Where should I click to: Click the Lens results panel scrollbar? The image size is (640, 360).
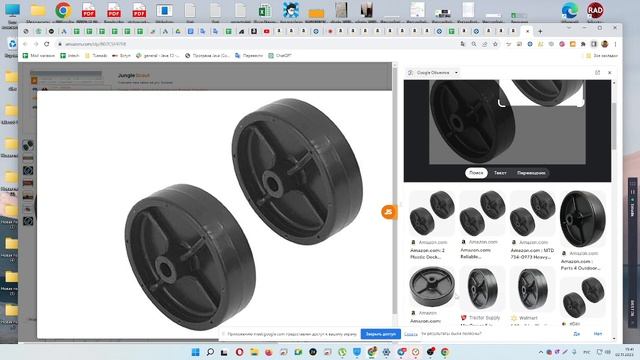coord(614,126)
